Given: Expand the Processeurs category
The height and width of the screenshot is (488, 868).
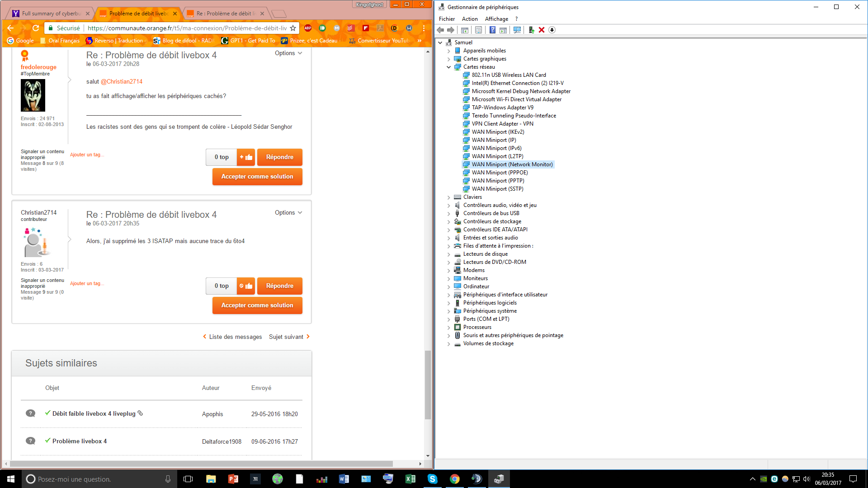Looking at the screenshot, I should tap(448, 327).
